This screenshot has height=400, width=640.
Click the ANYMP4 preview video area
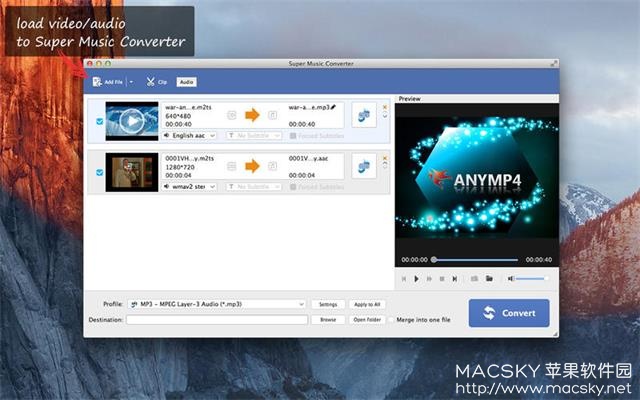point(477,180)
